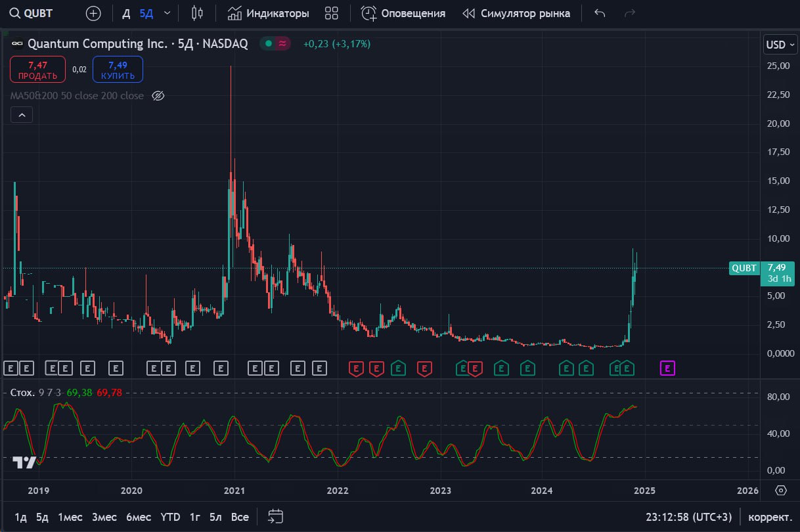Click the purple upcoming earnings E marker
Screen dimensions: 800x532
click(667, 368)
